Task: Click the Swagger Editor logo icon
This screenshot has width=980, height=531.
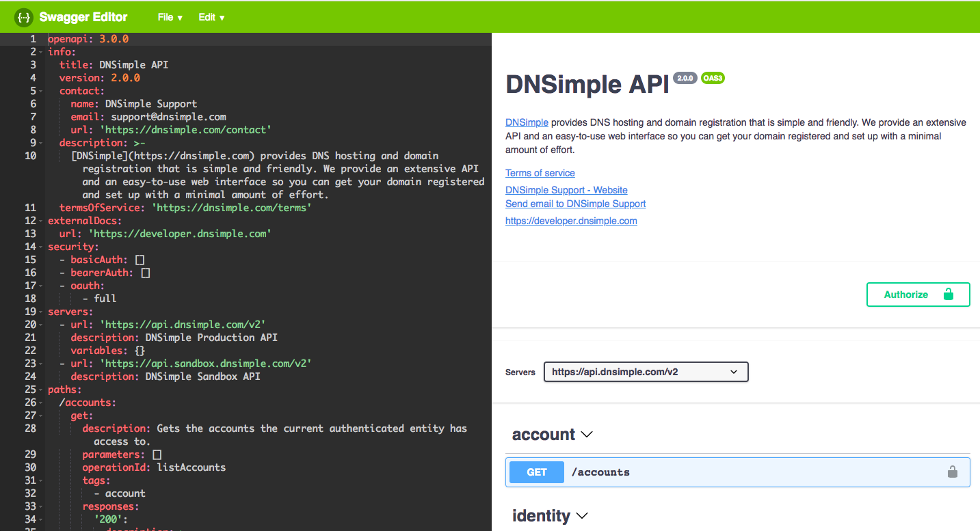Action: 24,17
